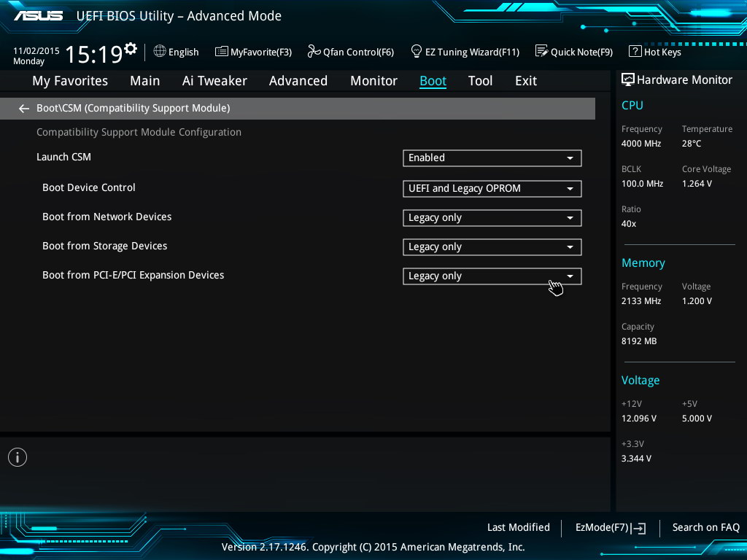The height and width of the screenshot is (560, 747).
Task: Show the Hot Keys help
Action: point(655,52)
